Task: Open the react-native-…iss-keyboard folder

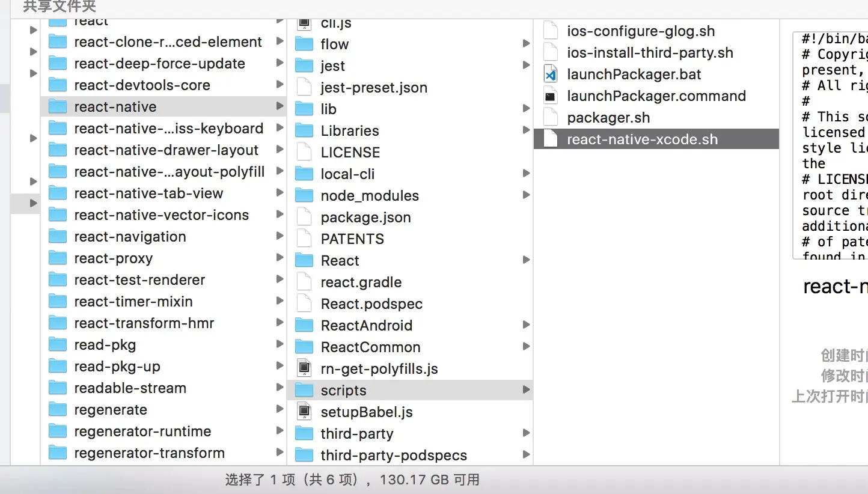Action: (164, 129)
